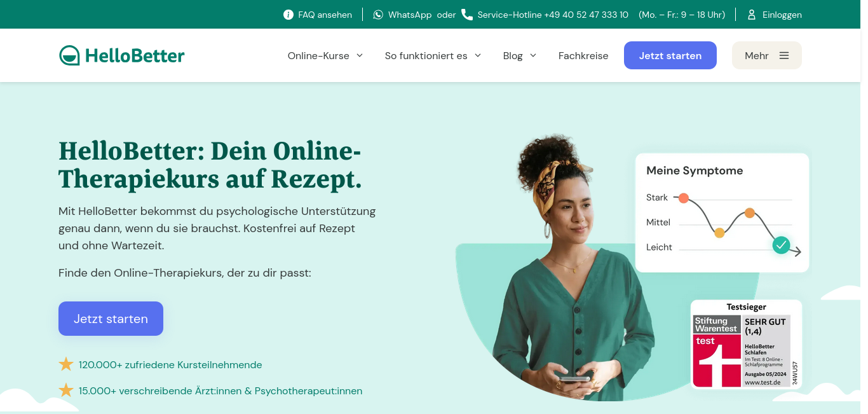The image size is (868, 414).
Task: Open the Mehr menu
Action: (x=767, y=55)
